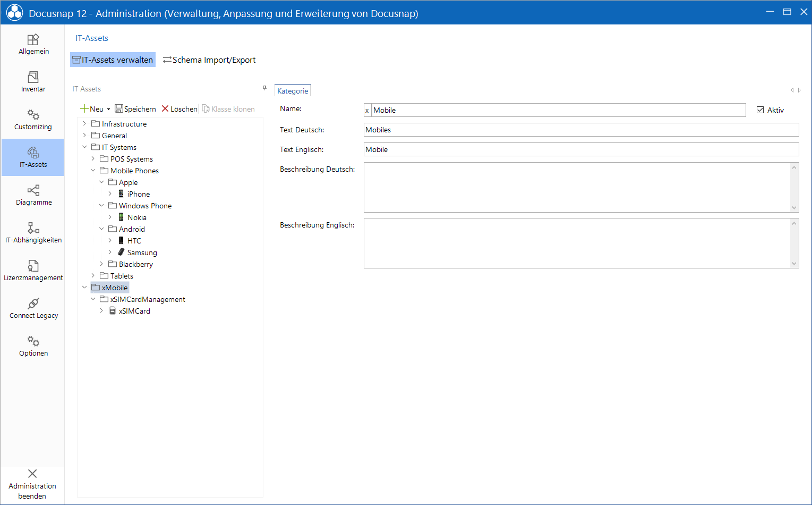Click the Neu button

coord(92,109)
